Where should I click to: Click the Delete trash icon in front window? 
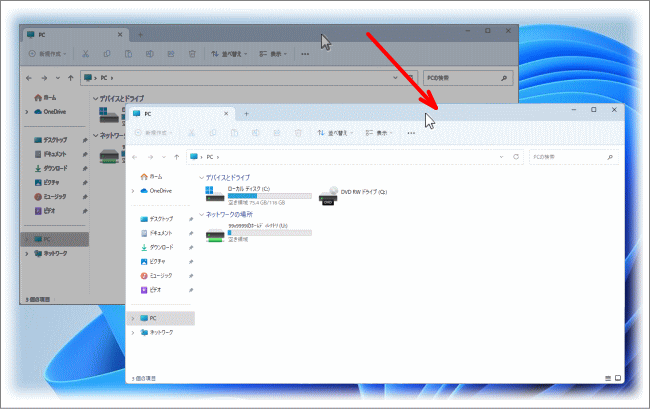click(298, 133)
